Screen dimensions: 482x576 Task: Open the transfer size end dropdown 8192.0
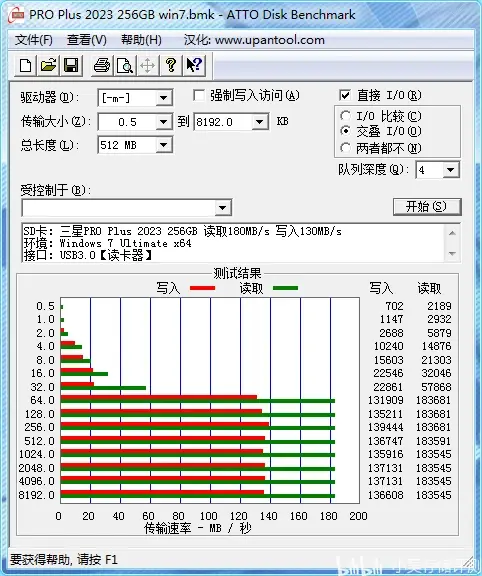[260, 122]
